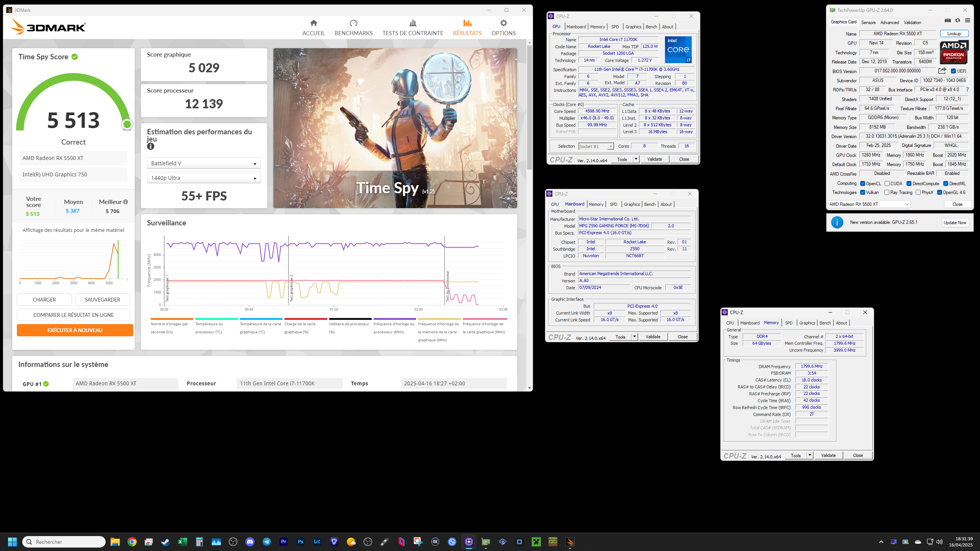Toggle PhysX checkbox in GPU-Z
The image size is (980, 551).
pos(918,192)
